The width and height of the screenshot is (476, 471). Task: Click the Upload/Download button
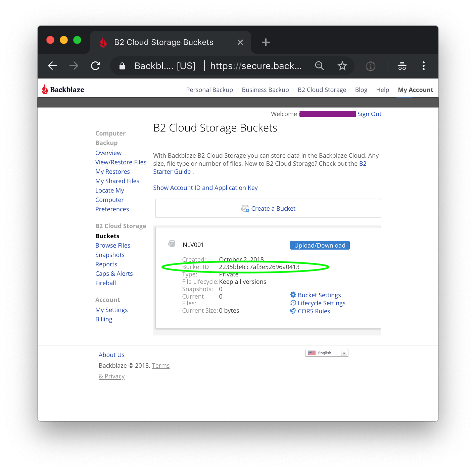[320, 245]
